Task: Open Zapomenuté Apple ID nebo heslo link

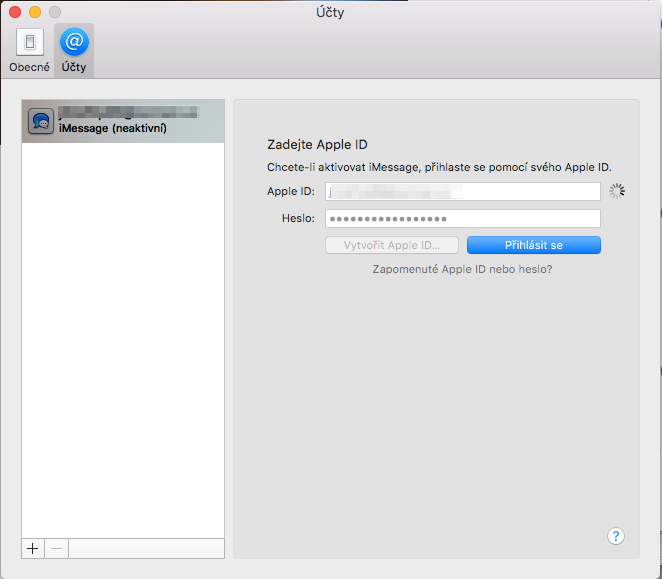Action: 462,269
